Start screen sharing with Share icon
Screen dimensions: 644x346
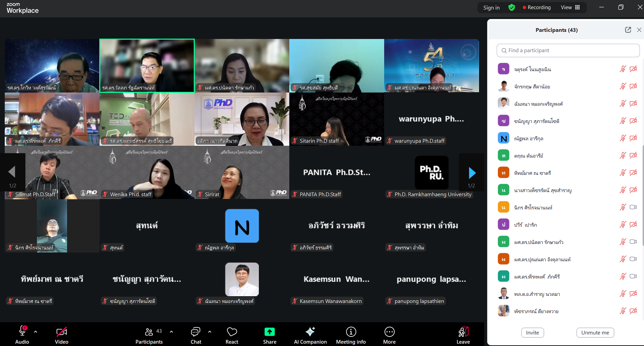coord(270,332)
